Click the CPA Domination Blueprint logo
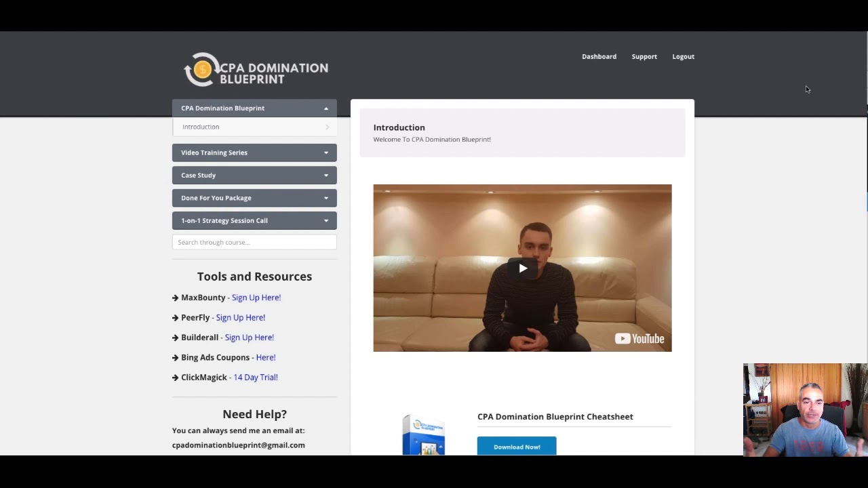 coord(256,70)
